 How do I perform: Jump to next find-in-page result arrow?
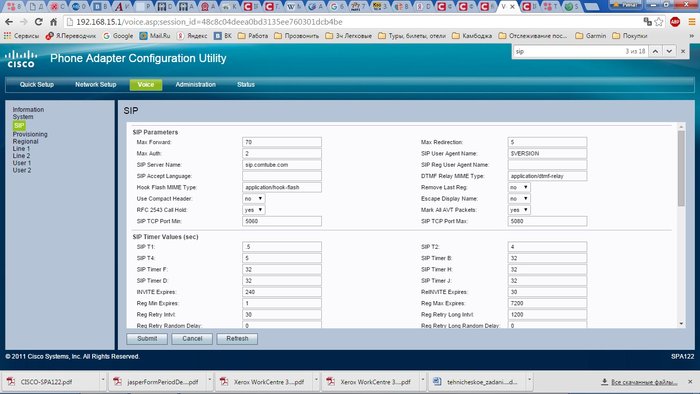tap(669, 51)
